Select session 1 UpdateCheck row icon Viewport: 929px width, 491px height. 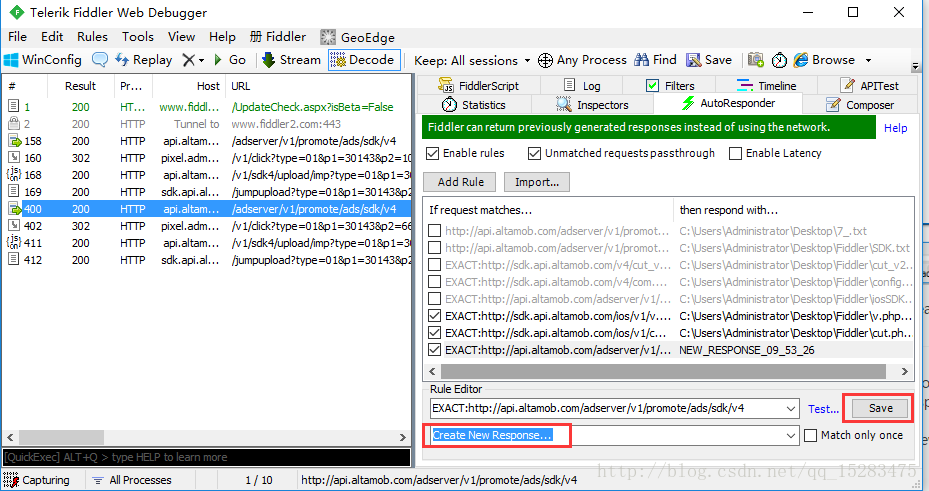14,107
